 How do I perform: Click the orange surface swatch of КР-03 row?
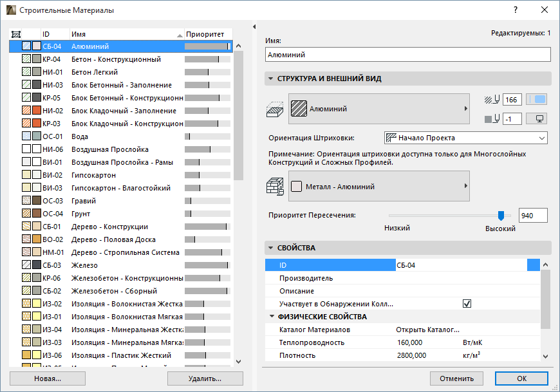pyautogui.click(x=37, y=123)
